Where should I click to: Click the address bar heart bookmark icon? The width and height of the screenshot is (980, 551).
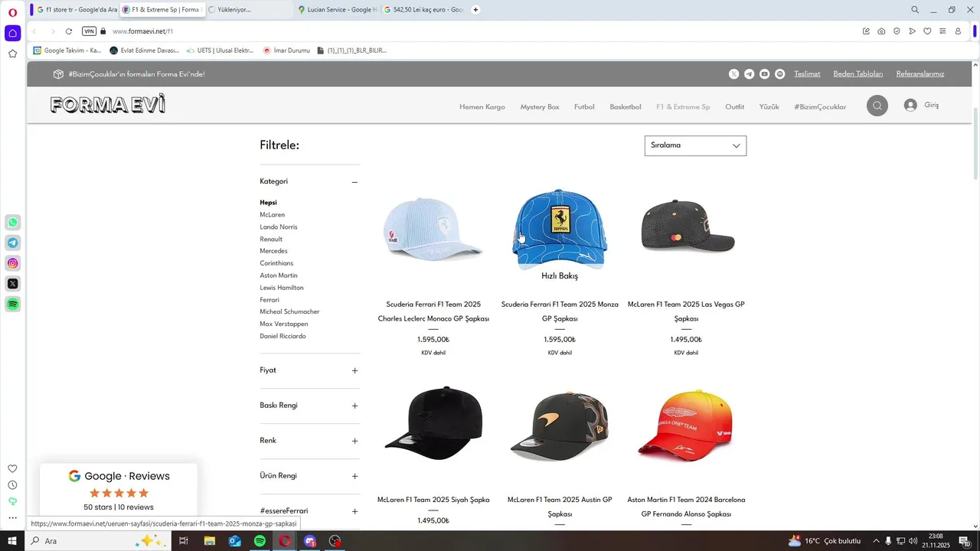click(x=927, y=31)
